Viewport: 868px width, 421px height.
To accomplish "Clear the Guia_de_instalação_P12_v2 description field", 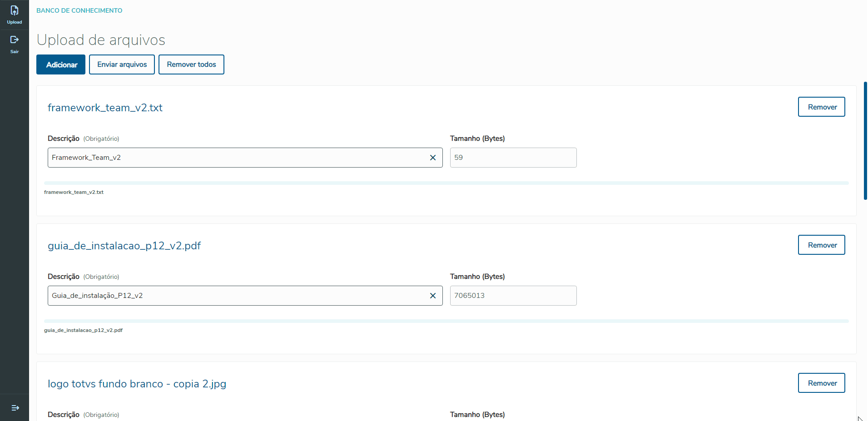I will 433,296.
